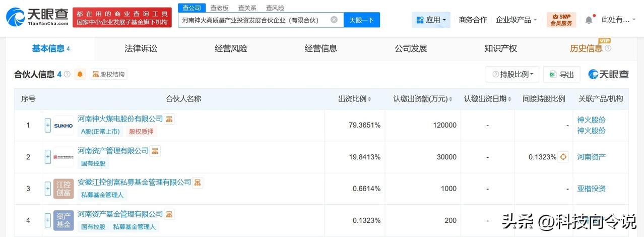
Task: Switch to the 查关系 search tab
Action: (247, 8)
